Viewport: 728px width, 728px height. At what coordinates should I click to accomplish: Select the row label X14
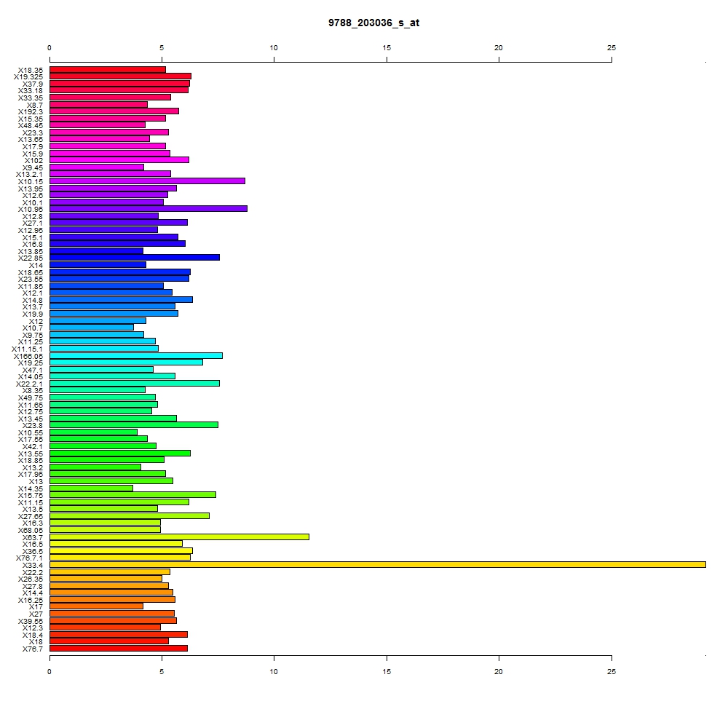[36, 266]
